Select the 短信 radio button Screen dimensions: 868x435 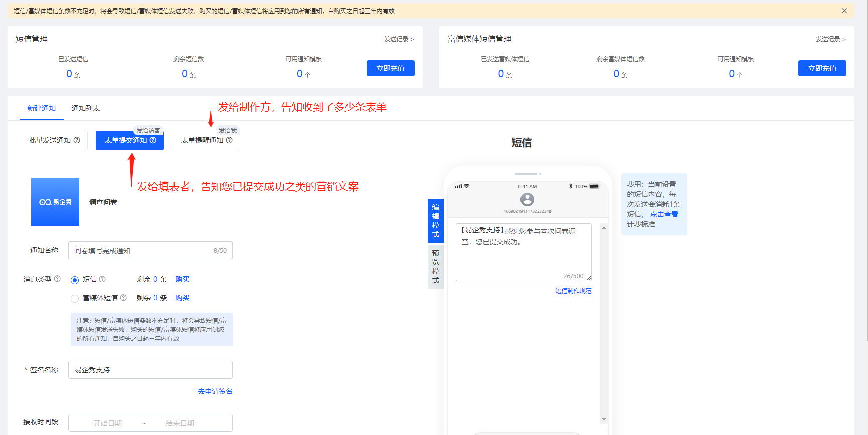[75, 280]
